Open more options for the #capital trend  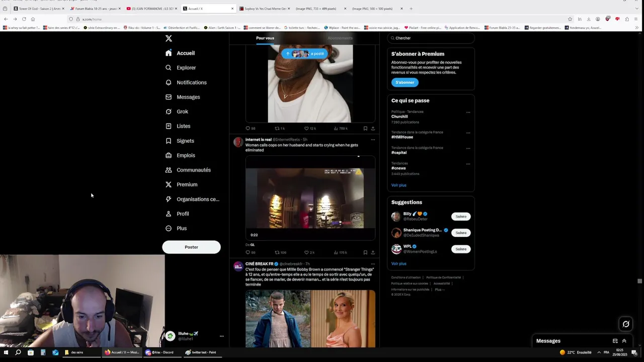[x=468, y=148]
